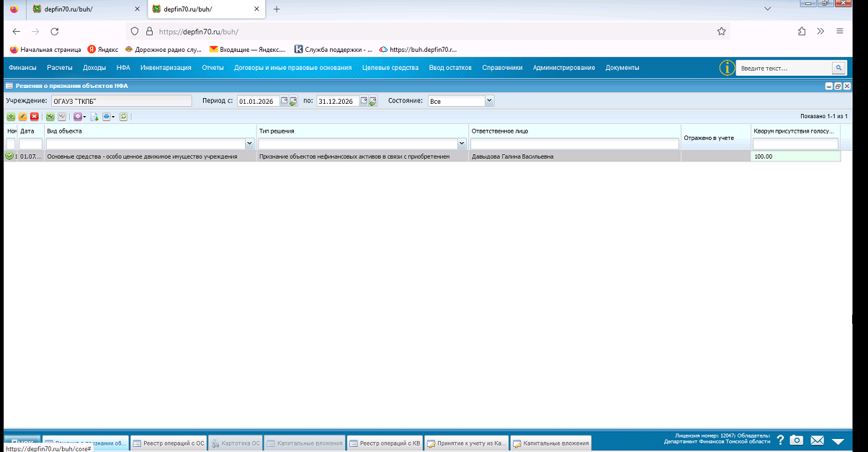Open the Ввод остатков menu
This screenshot has height=452, width=868.
click(x=450, y=68)
